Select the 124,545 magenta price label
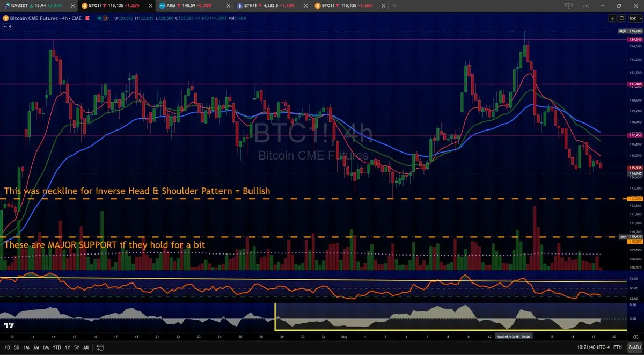 point(635,39)
